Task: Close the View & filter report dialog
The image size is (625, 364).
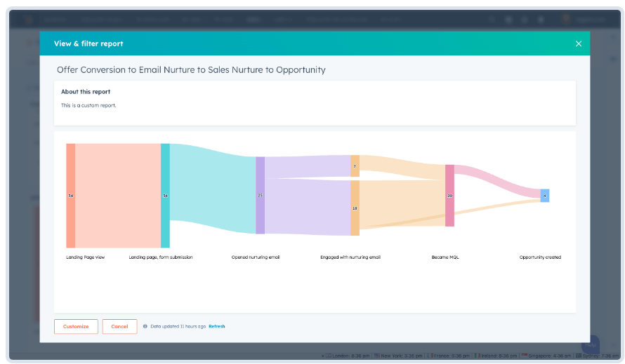Action: pos(579,43)
